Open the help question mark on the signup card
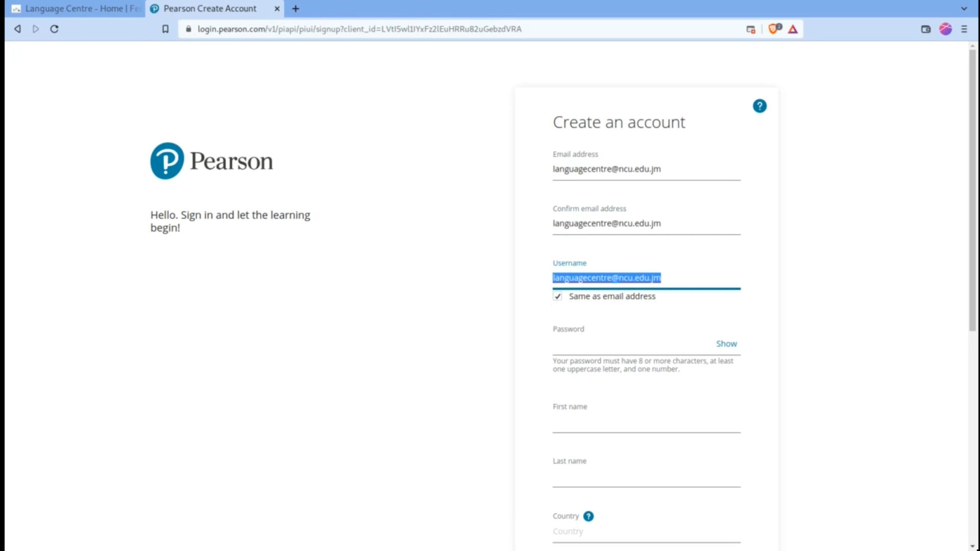980x551 pixels. point(759,106)
